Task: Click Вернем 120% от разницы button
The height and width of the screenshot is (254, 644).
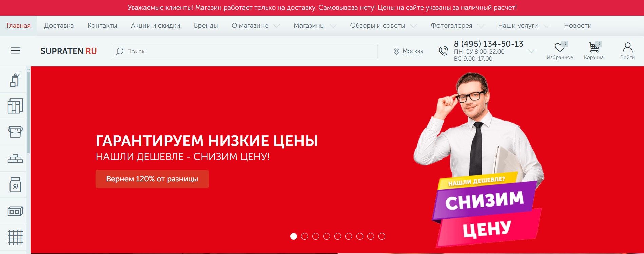Action: pos(152,179)
